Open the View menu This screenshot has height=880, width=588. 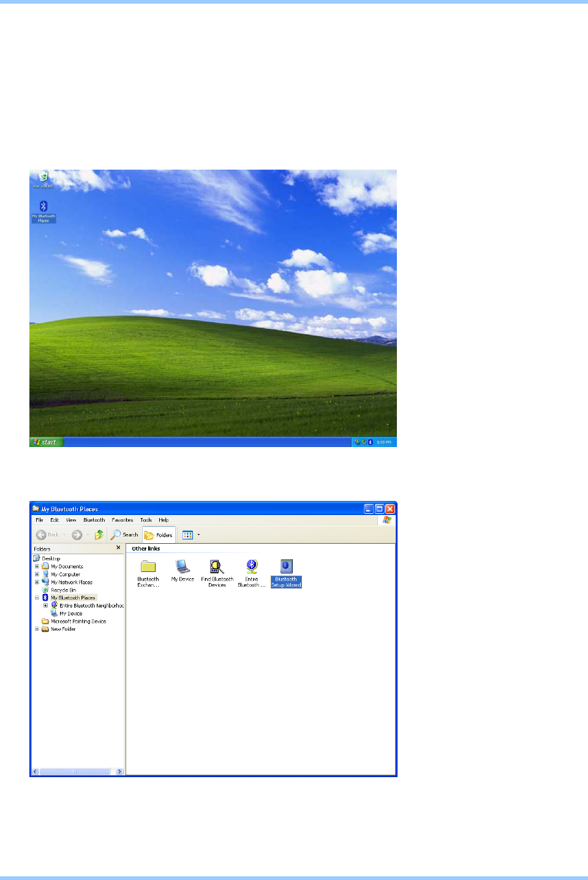[x=71, y=520]
